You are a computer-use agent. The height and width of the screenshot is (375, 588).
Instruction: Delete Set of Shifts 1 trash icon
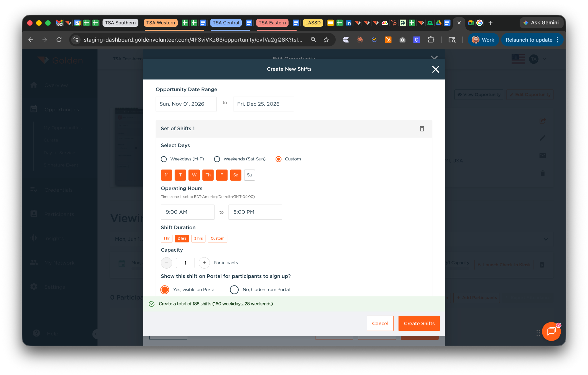point(422,129)
